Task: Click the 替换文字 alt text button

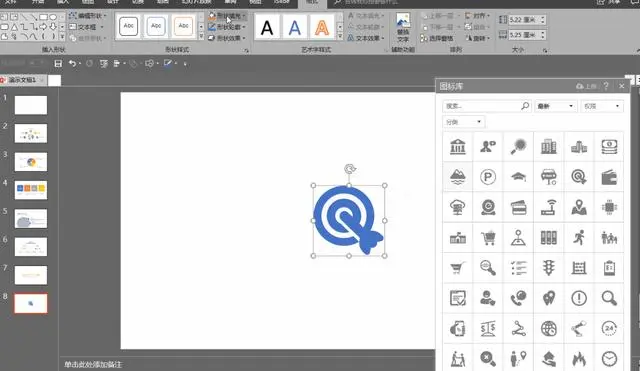Action: pos(403,28)
